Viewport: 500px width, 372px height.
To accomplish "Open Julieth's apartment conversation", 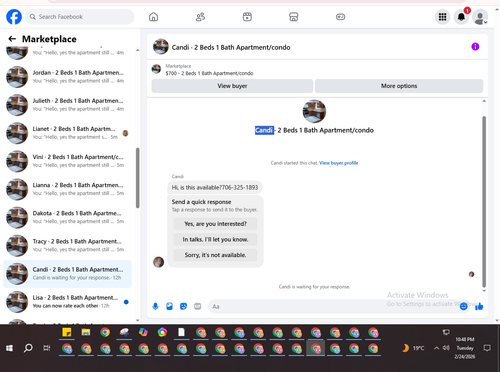I will tap(67, 105).
